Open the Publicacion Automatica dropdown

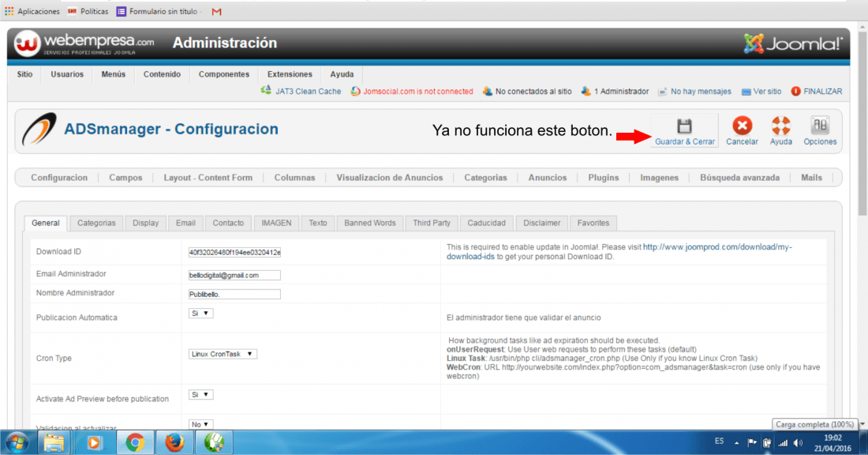click(x=200, y=314)
